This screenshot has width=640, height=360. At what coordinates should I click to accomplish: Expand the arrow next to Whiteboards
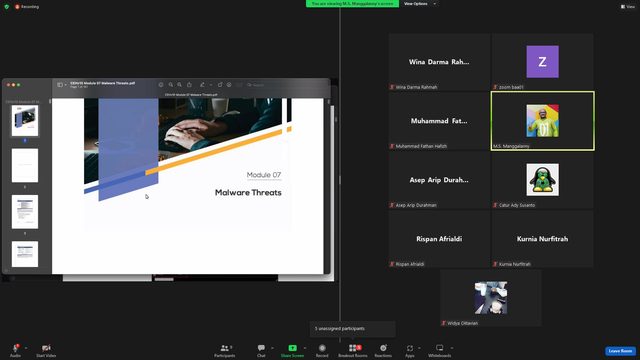pyautogui.click(x=452, y=348)
